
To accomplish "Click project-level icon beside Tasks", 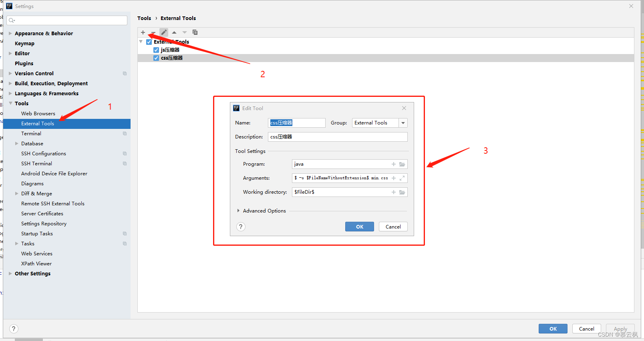I will 125,244.
